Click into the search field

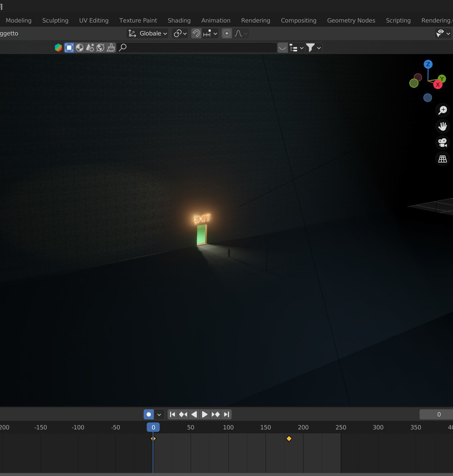coord(197,48)
